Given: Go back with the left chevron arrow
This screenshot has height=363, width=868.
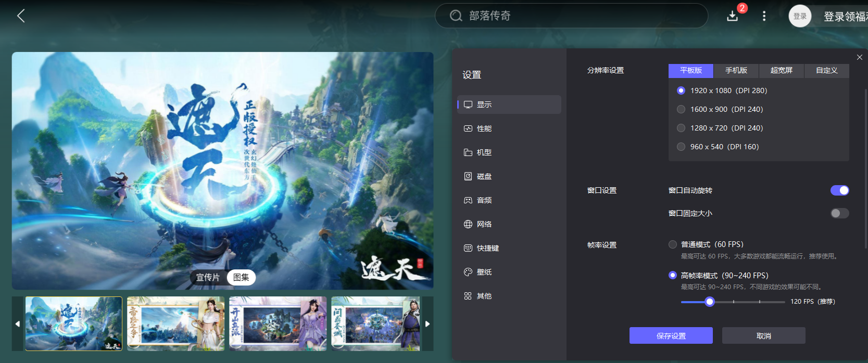Looking at the screenshot, I should (21, 16).
